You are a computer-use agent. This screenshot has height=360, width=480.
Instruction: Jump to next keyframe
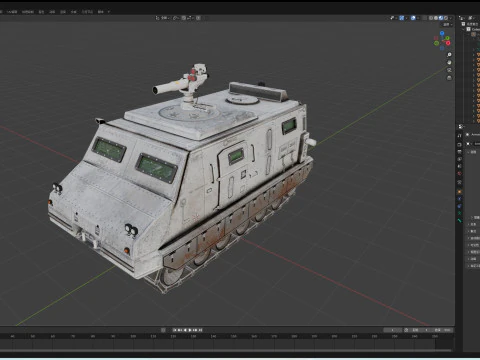click(195, 330)
